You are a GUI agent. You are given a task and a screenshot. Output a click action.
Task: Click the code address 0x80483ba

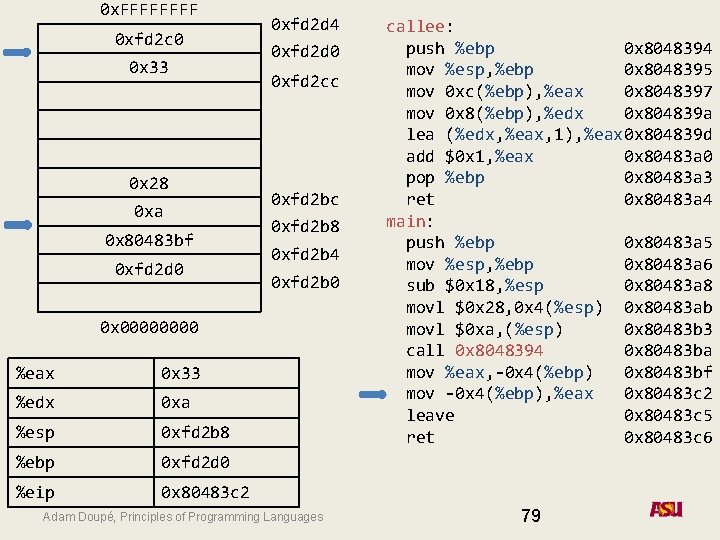coord(668,351)
